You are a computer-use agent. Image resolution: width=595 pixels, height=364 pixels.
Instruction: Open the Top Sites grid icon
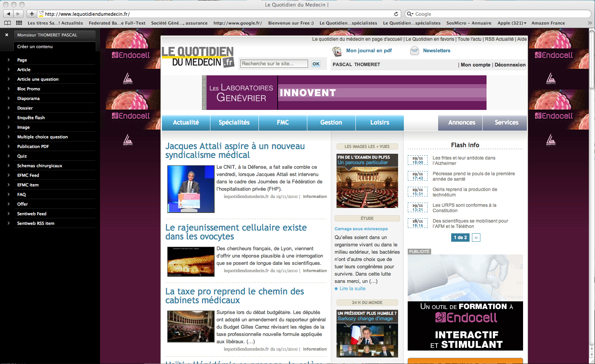point(19,23)
